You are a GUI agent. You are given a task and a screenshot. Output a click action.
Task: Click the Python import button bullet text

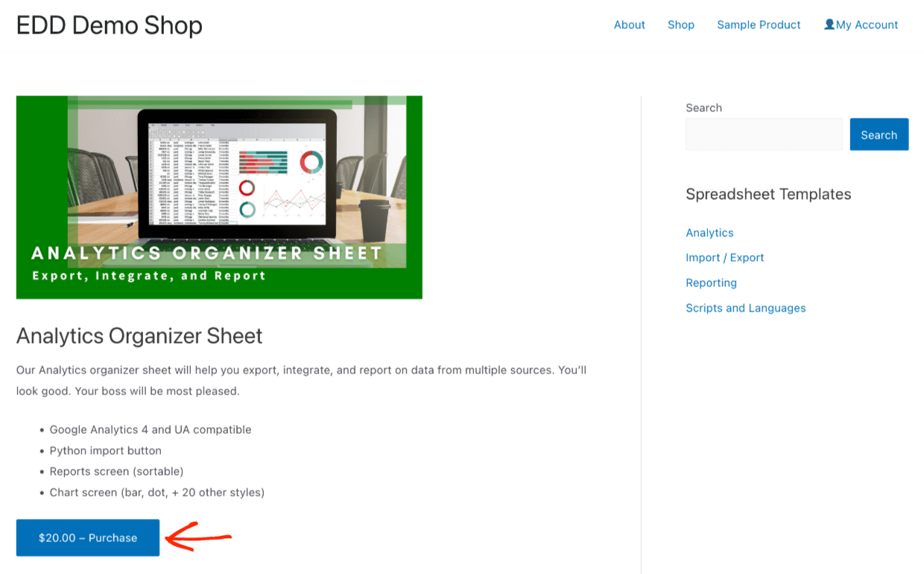point(106,450)
